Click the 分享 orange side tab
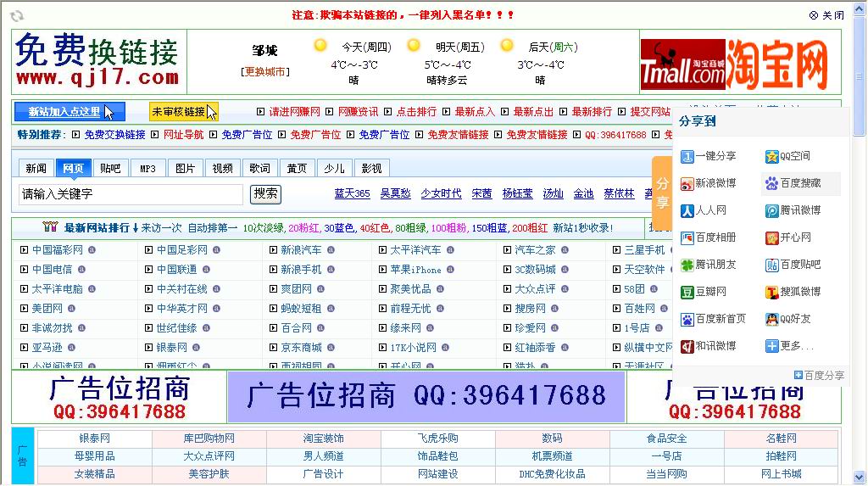The height and width of the screenshot is (486, 868). coord(662,193)
